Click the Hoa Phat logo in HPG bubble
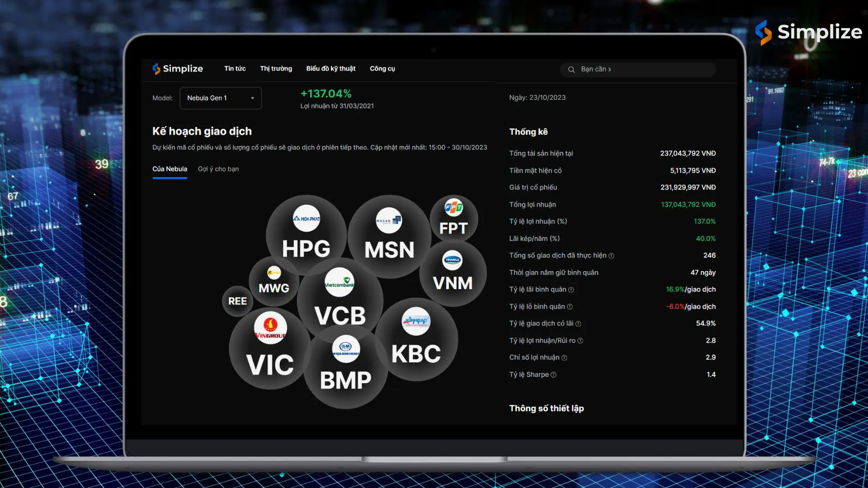This screenshot has width=868, height=488. (307, 218)
